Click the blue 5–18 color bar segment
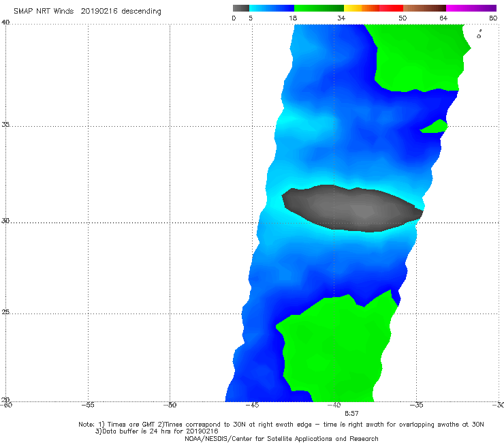504x443 pixels. click(272, 8)
